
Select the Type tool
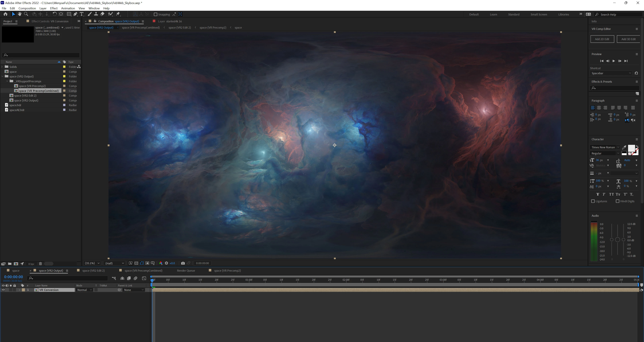[x=82, y=14]
